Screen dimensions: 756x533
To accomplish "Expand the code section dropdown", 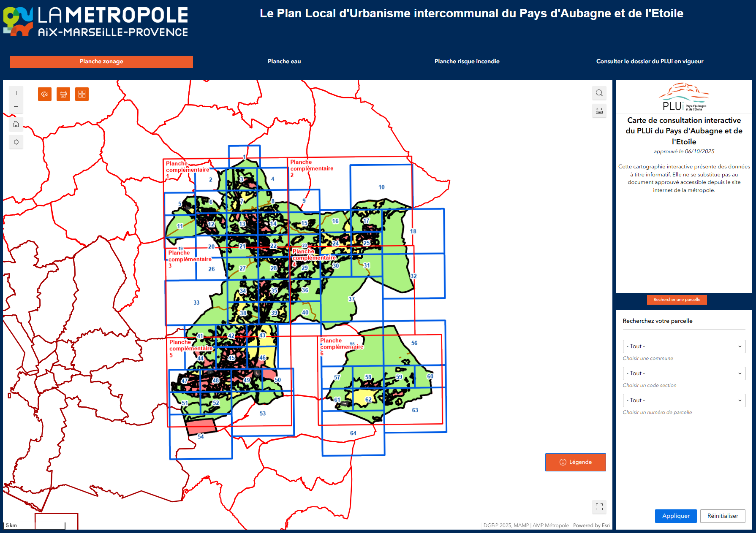I will point(683,373).
